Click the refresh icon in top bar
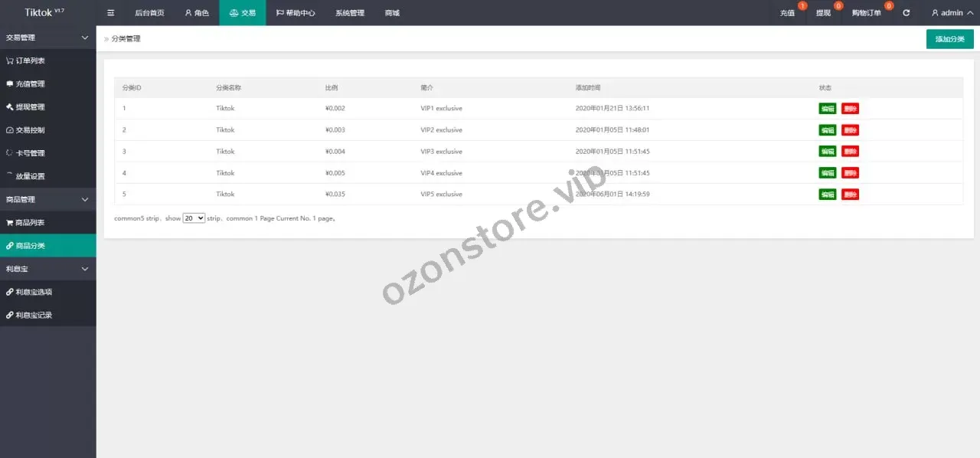 click(x=906, y=13)
